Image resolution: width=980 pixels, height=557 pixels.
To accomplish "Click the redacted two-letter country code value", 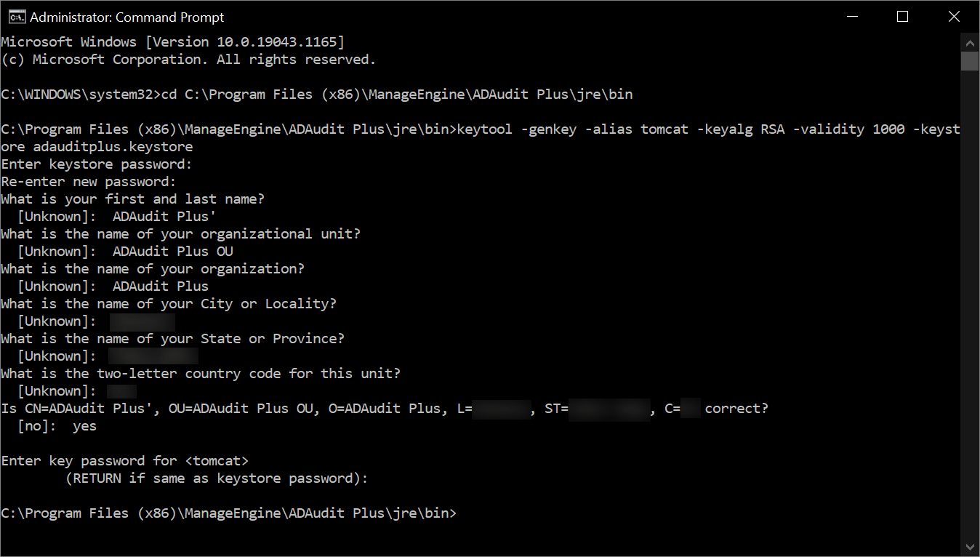I will 120,390.
